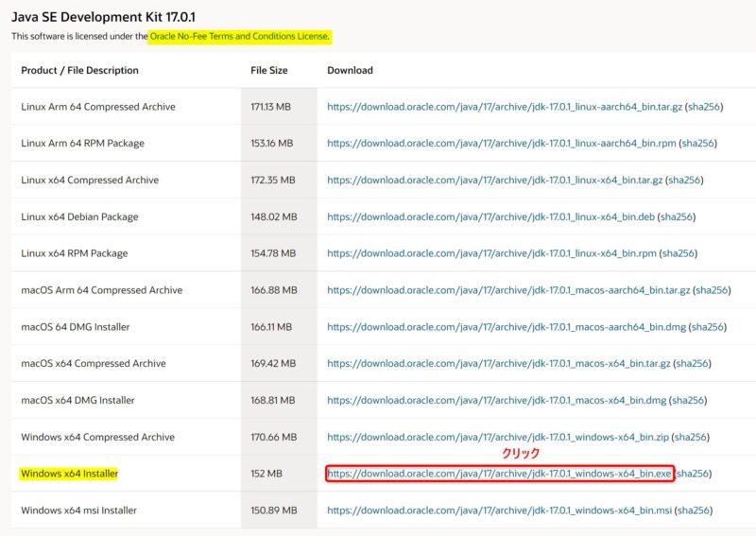Screen dimensions: 756x536
Task: Click the Product / File Description column header
Action: pos(79,71)
